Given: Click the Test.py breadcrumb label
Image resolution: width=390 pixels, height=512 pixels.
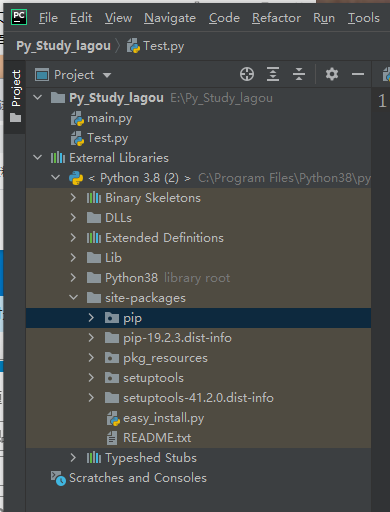Looking at the screenshot, I should 164,46.
